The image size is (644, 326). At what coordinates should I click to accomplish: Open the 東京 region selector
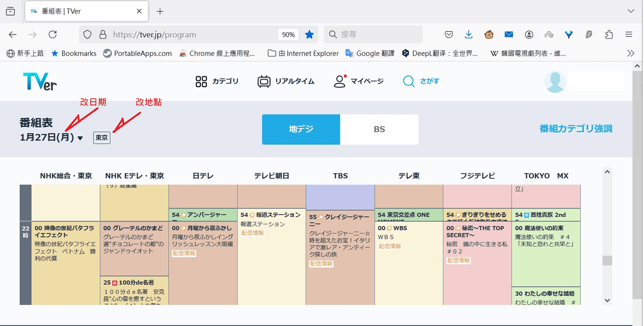pyautogui.click(x=102, y=137)
